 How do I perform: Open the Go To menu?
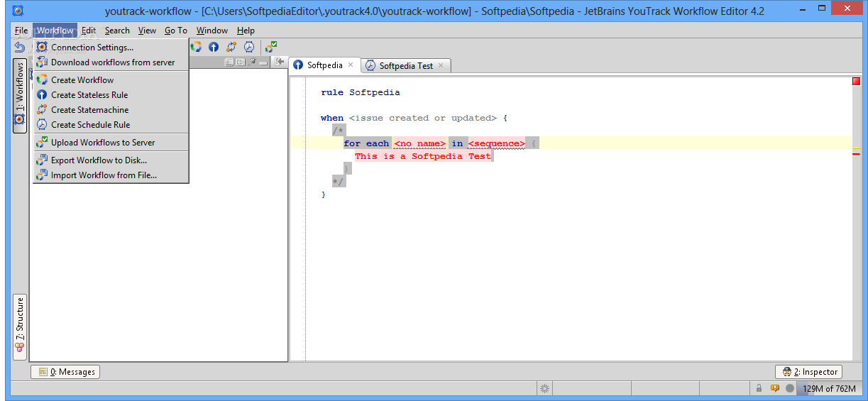tap(176, 31)
